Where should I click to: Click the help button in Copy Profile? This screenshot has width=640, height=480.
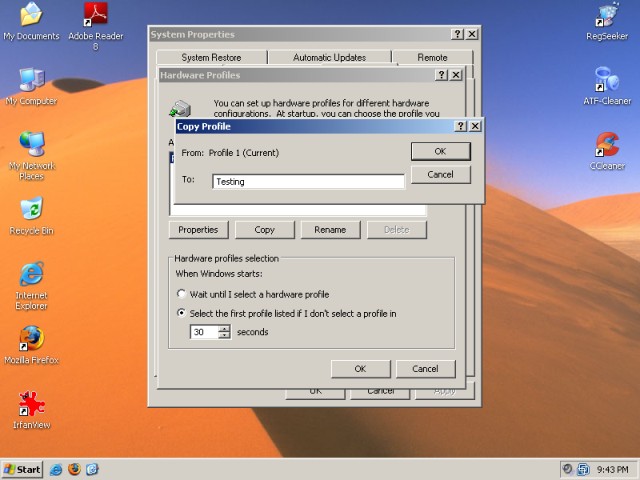(460, 126)
